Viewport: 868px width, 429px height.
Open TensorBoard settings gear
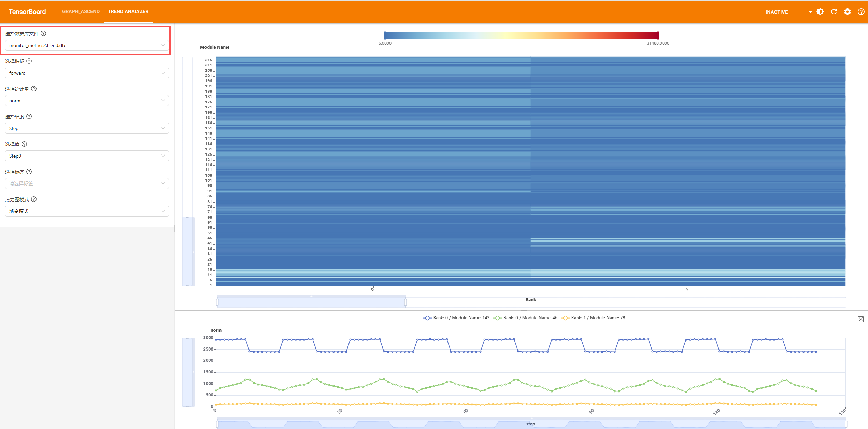[848, 12]
